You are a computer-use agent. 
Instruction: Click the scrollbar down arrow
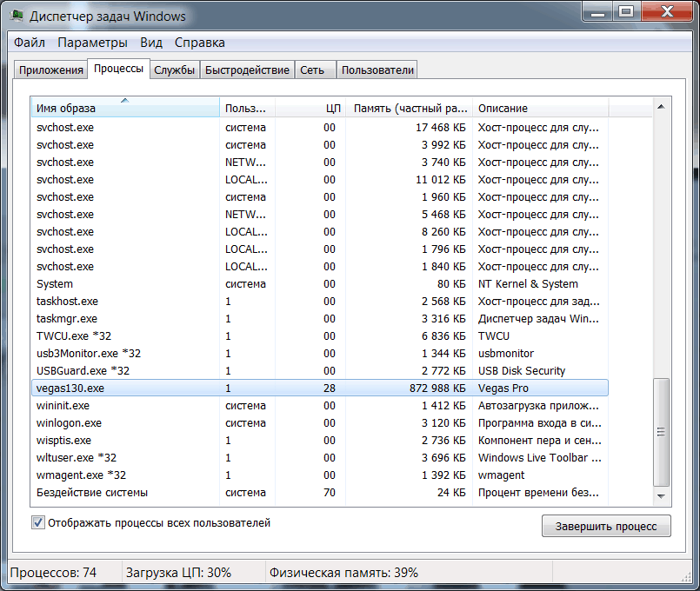[x=661, y=496]
